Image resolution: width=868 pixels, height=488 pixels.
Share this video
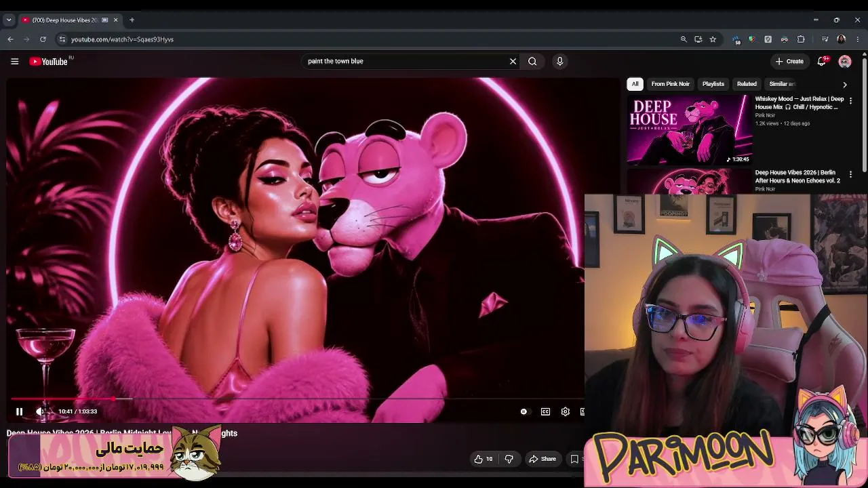coord(542,459)
